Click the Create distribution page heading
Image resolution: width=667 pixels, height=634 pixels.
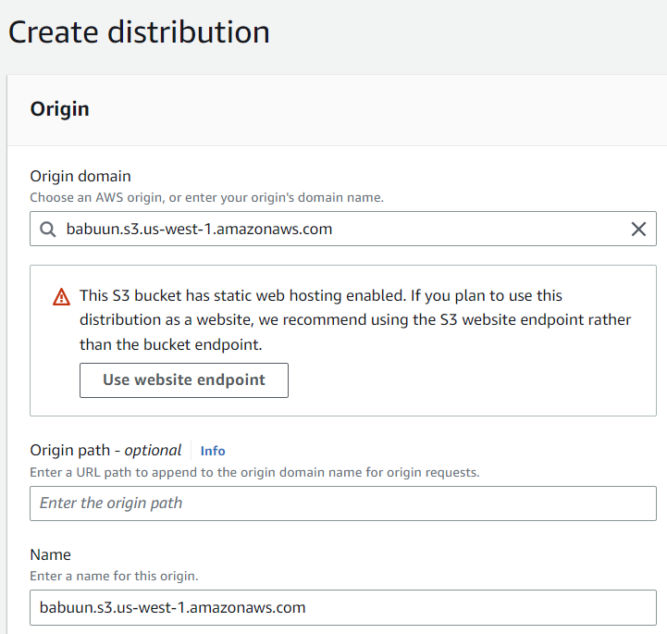coord(139,32)
